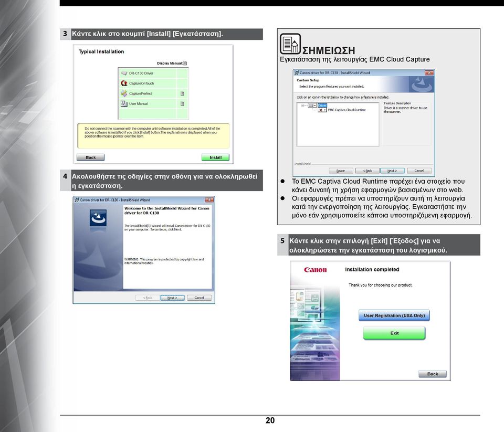Click Cancel in the Welcome InstallShield Wizard
The image size is (504, 432).
pos(199,298)
